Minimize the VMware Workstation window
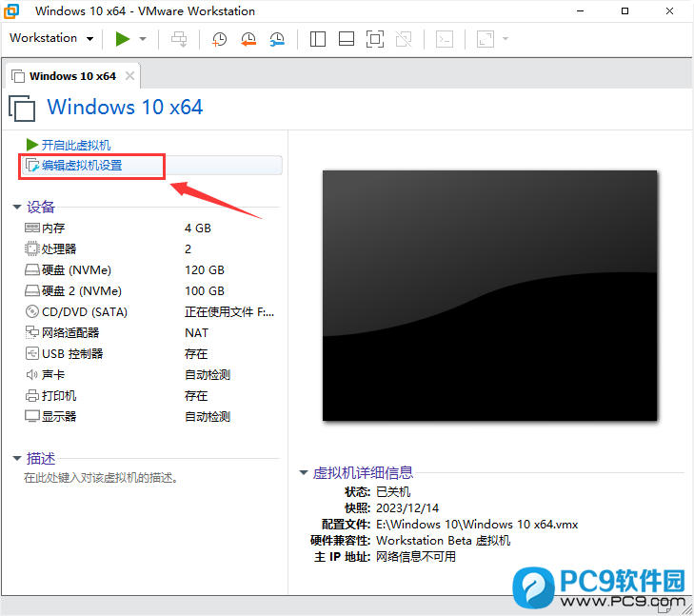This screenshot has height=616, width=694. [581, 11]
